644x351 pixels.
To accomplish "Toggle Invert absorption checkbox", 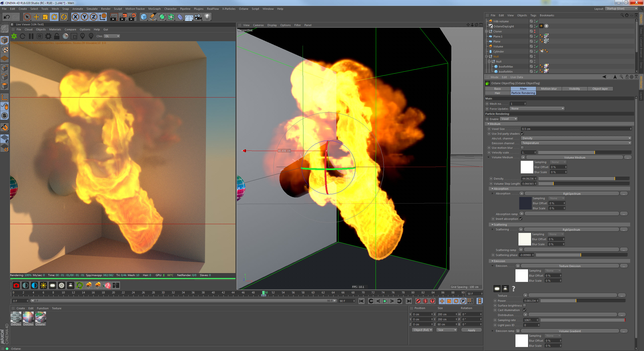I will click(x=521, y=219).
